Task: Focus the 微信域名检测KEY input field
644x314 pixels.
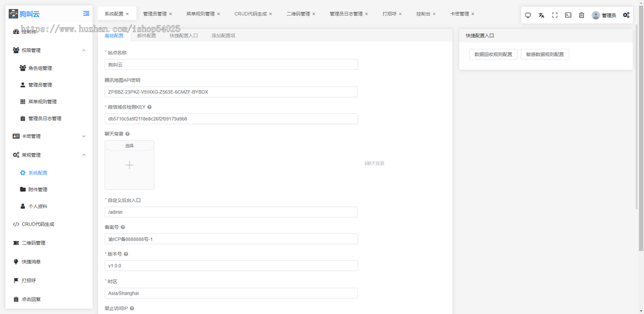Action: click(231, 119)
